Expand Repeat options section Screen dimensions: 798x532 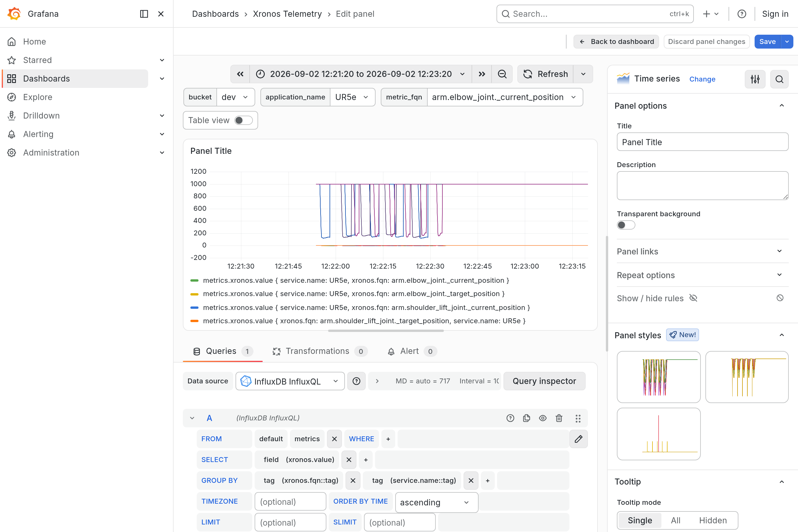702,275
